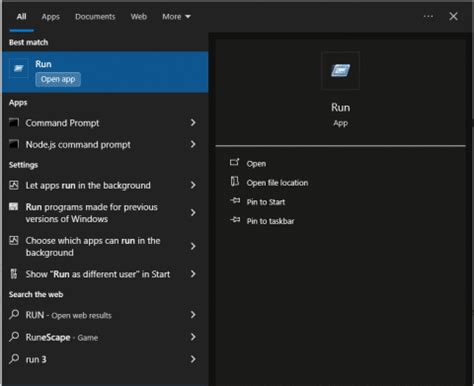Select the Web tab
The width and height of the screenshot is (474, 386).
(x=139, y=17)
